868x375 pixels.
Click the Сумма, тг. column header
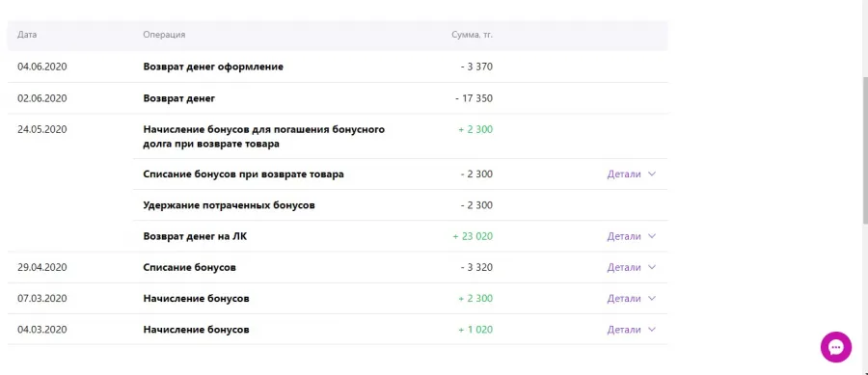point(473,35)
